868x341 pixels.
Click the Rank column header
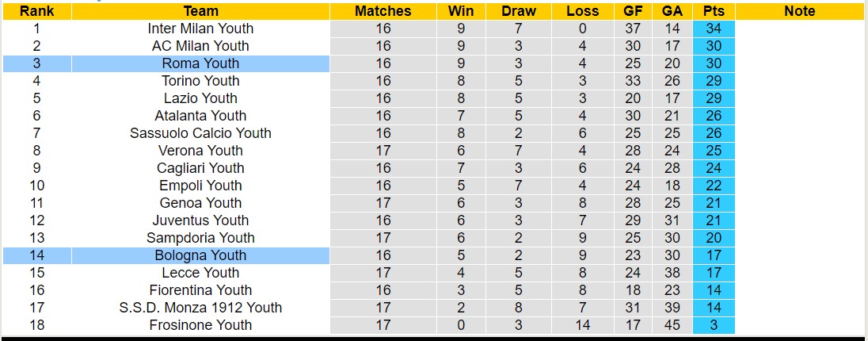36,11
